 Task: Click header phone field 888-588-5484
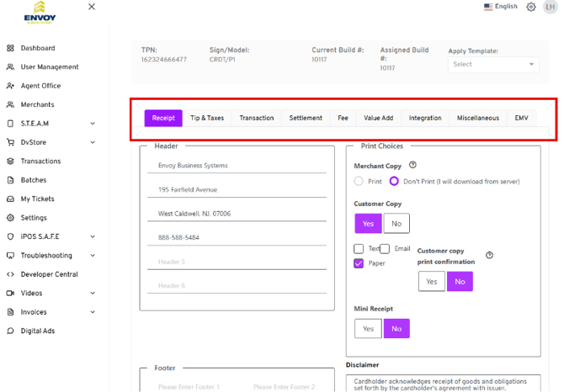pos(237,237)
